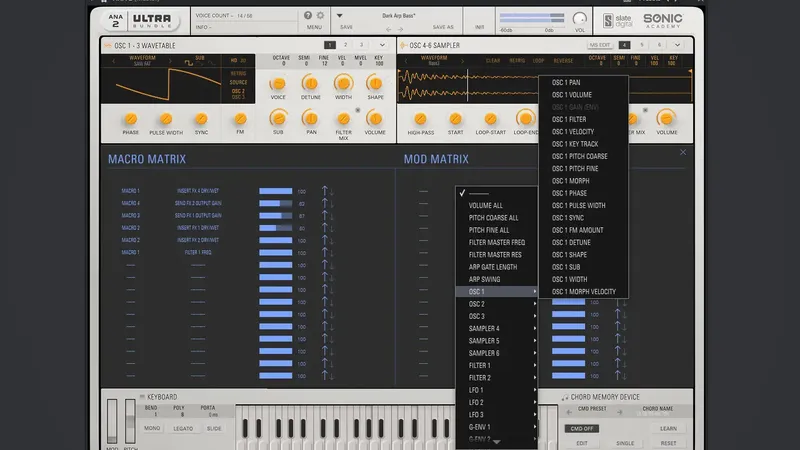Select previous waveform arrow in OSC 1

coord(113,61)
